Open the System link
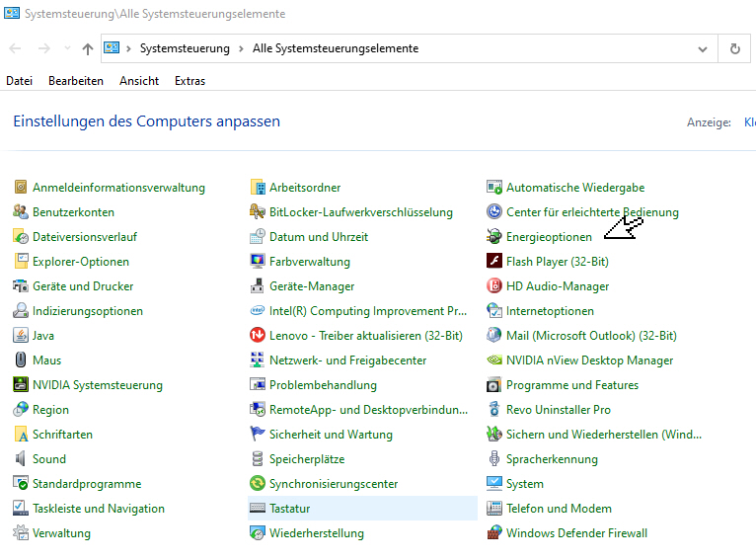Viewport: 756px width, 560px height. (x=525, y=483)
